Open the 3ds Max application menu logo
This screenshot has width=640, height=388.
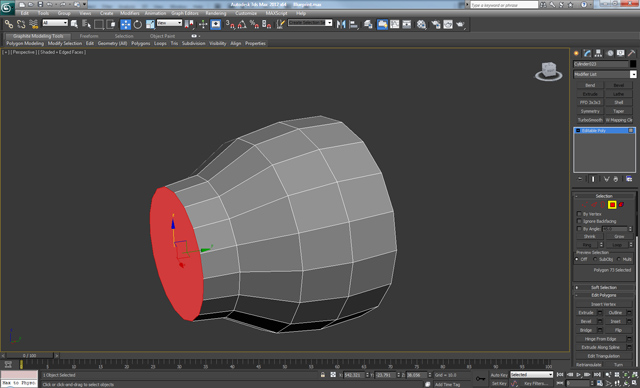tap(7, 7)
